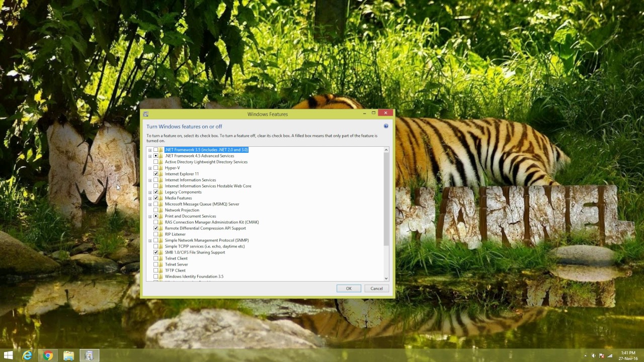This screenshot has height=362, width=644.
Task: Click the Windows Features title bar icon
Action: pos(145,114)
